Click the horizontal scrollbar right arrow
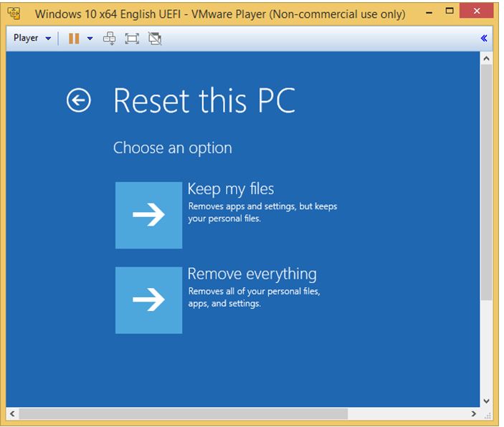Image resolution: width=504 pixels, height=427 pixels. click(474, 413)
